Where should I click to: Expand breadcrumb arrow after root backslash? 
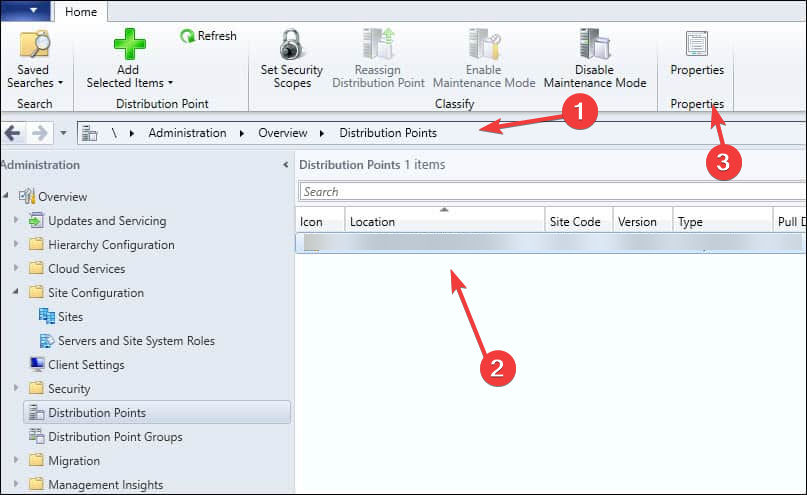[x=132, y=133]
